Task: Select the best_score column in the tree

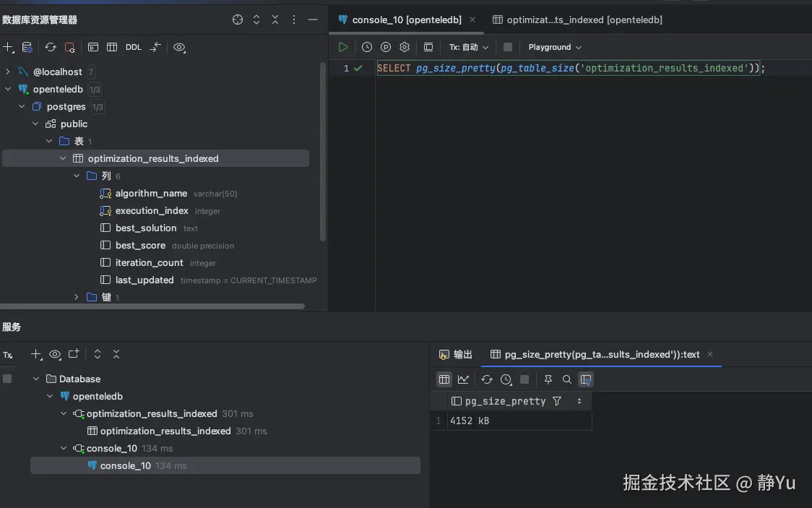Action: point(140,245)
